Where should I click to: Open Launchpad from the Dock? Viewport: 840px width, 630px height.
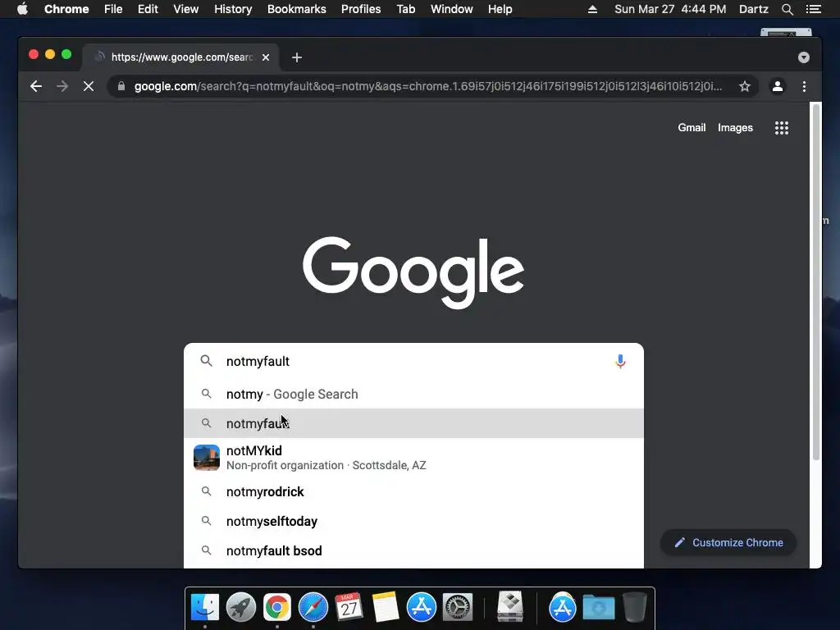coord(241,607)
